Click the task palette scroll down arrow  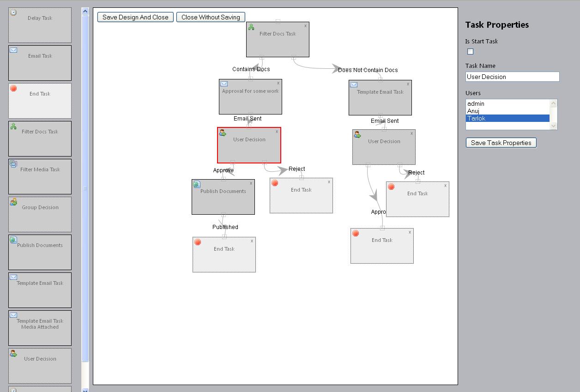tap(85, 390)
